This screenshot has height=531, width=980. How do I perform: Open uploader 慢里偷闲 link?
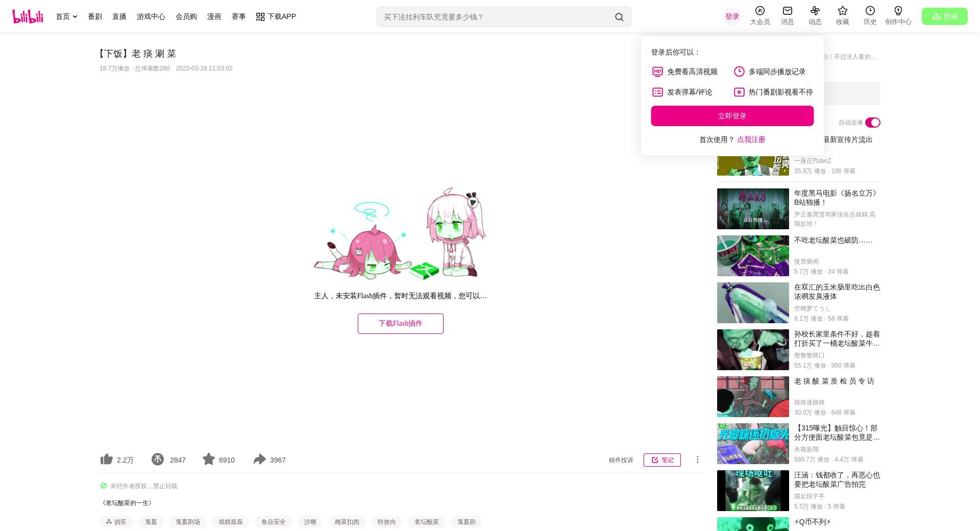(x=806, y=261)
